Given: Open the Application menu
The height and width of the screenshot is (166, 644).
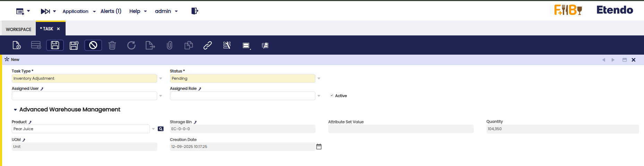Looking at the screenshot, I should click(79, 11).
